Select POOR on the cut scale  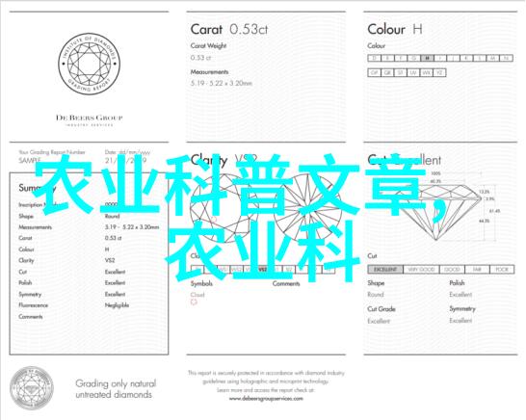coord(502,270)
